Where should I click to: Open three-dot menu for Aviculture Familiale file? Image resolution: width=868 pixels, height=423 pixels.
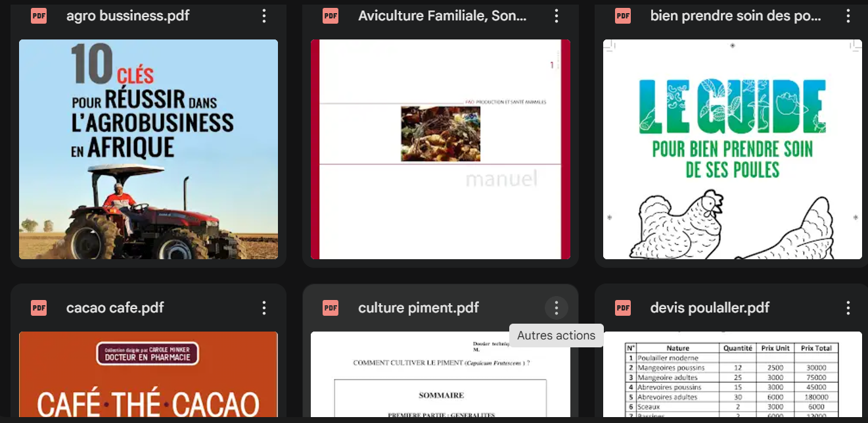556,16
